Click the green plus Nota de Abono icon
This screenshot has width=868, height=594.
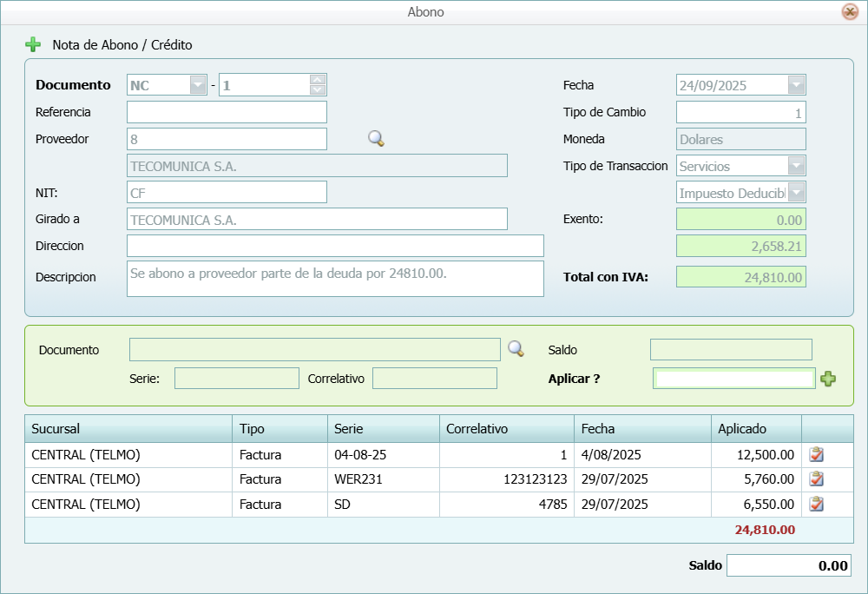(33, 44)
